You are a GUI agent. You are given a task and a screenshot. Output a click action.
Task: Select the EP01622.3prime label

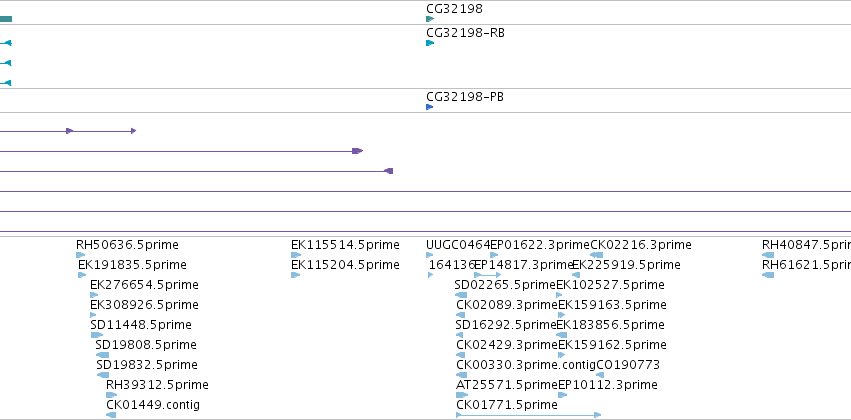click(540, 245)
